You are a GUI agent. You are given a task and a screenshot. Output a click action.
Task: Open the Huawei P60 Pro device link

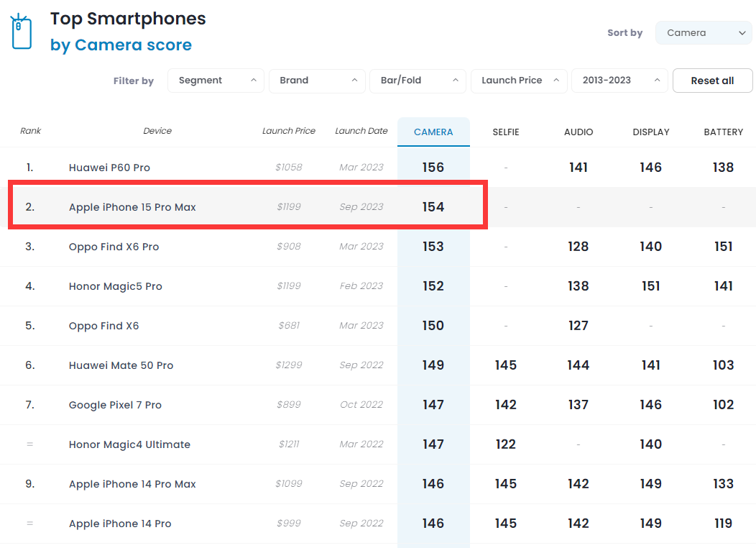[109, 168]
